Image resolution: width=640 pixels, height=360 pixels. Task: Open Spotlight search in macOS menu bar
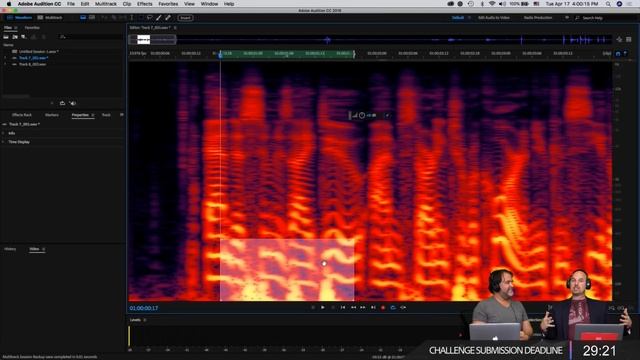click(x=608, y=4)
